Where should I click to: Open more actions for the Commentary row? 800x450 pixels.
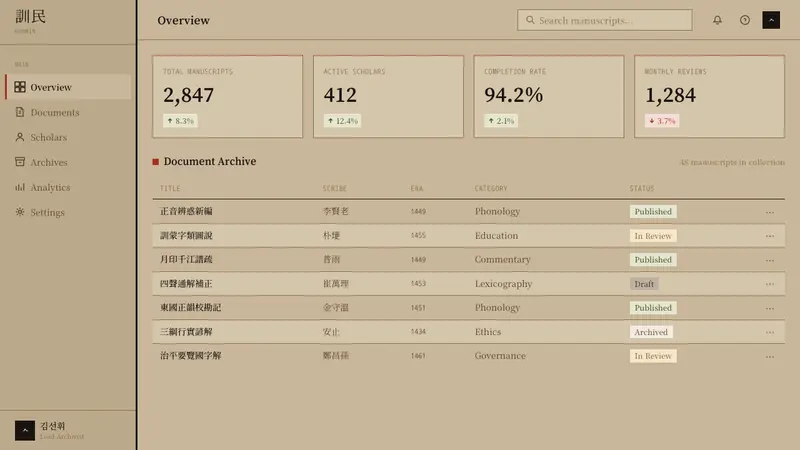click(x=770, y=260)
